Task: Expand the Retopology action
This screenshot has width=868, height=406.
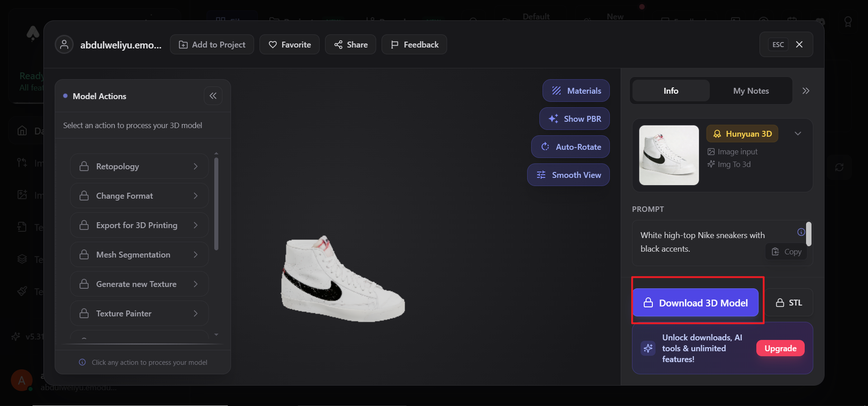Action: click(139, 167)
